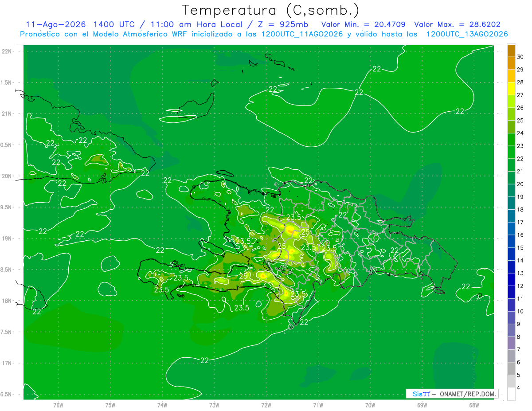This screenshot has height=411, width=532.
Task: Select validity stamp '1200UTC_13AGO2026'
Action: [x=467, y=34]
